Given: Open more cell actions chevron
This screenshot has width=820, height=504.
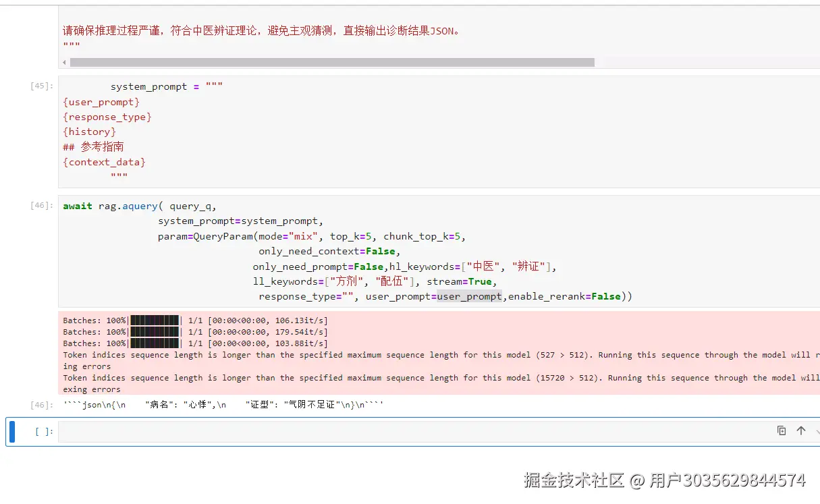Looking at the screenshot, I should (x=816, y=430).
